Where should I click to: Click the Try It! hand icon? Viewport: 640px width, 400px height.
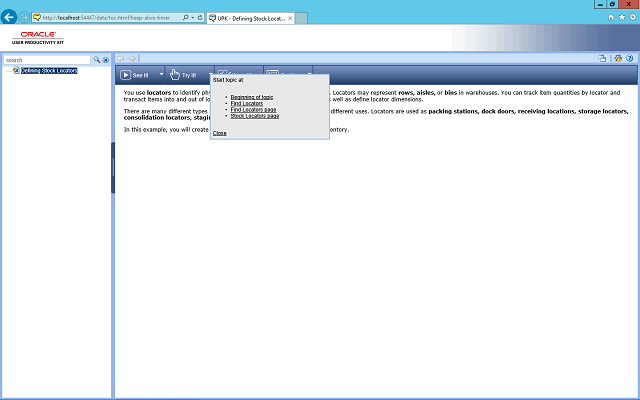pos(175,75)
